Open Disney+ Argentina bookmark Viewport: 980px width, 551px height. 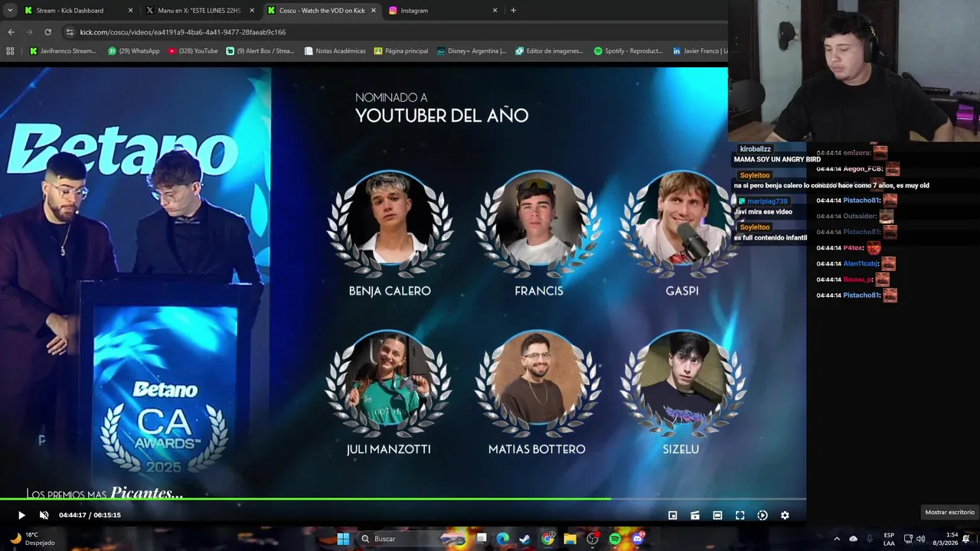click(472, 51)
